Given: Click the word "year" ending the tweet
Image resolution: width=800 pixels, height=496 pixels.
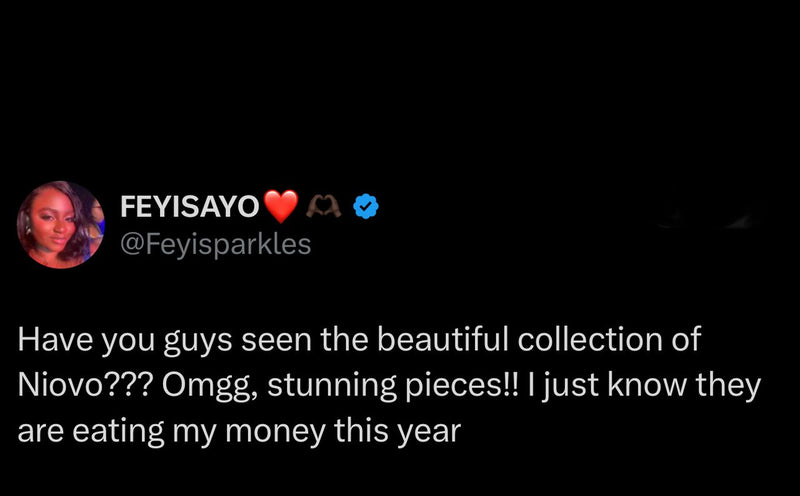Looking at the screenshot, I should (x=433, y=431).
